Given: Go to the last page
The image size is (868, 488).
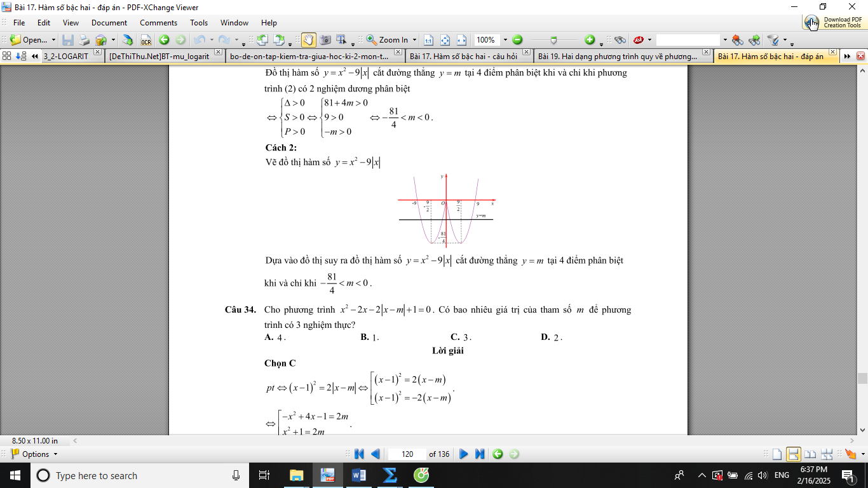Looking at the screenshot, I should click(x=480, y=454).
